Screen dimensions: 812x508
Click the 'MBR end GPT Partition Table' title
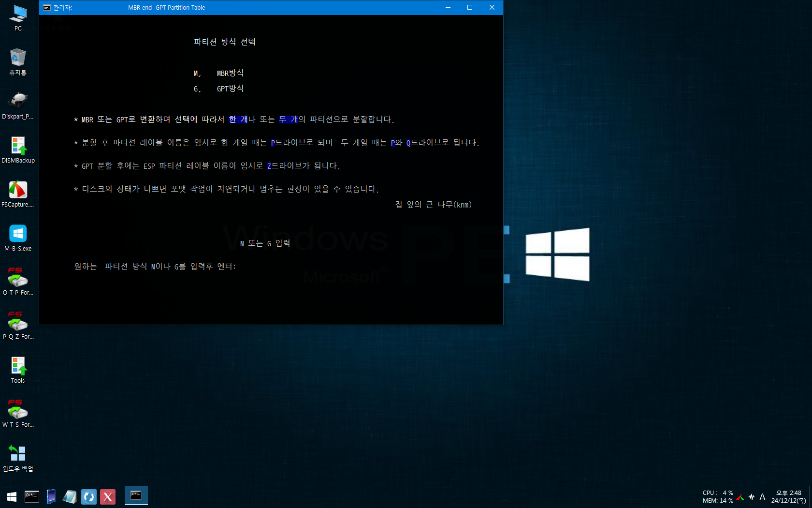(166, 8)
